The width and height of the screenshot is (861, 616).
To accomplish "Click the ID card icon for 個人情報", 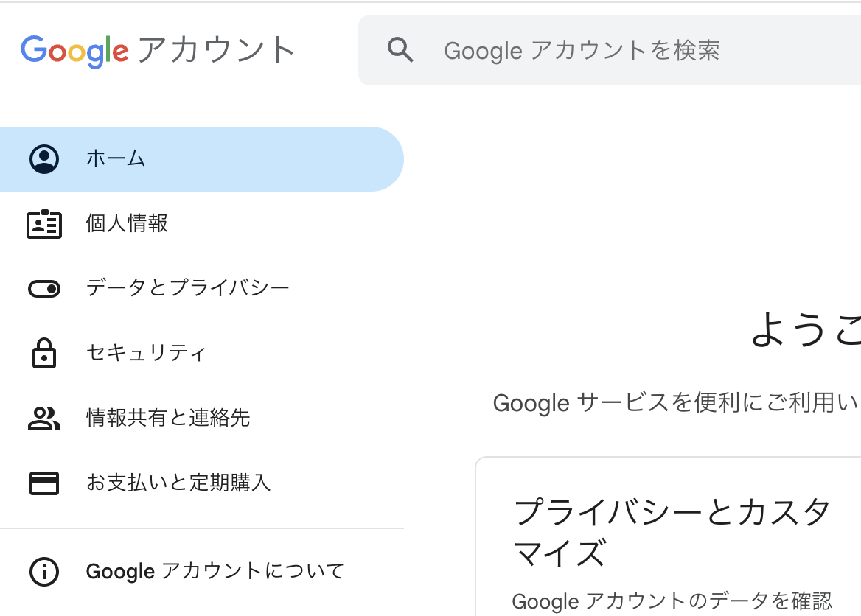I will [44, 224].
